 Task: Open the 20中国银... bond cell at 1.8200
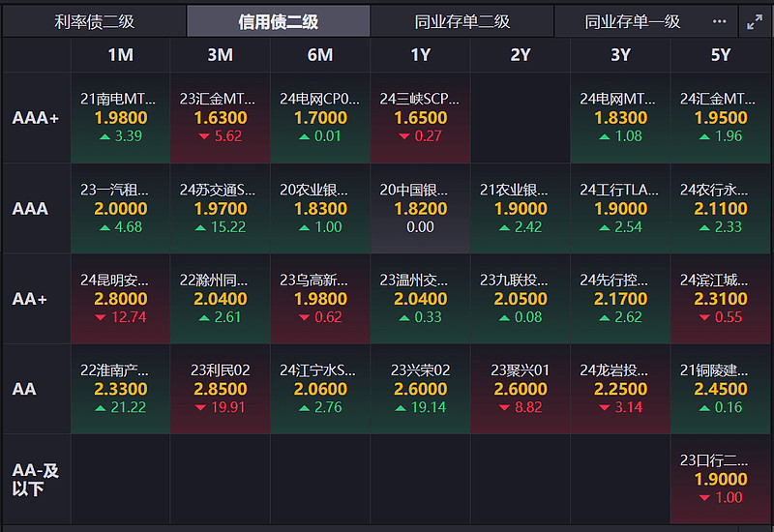(421, 209)
